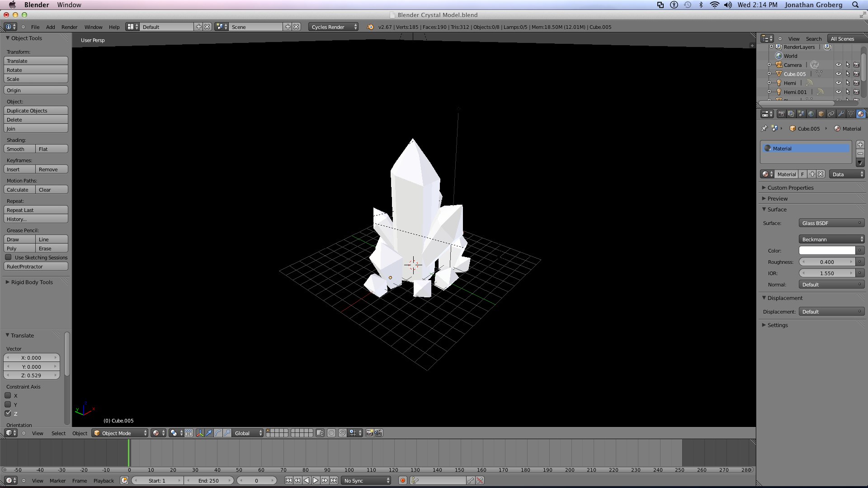Jump to the first frame

(288, 480)
